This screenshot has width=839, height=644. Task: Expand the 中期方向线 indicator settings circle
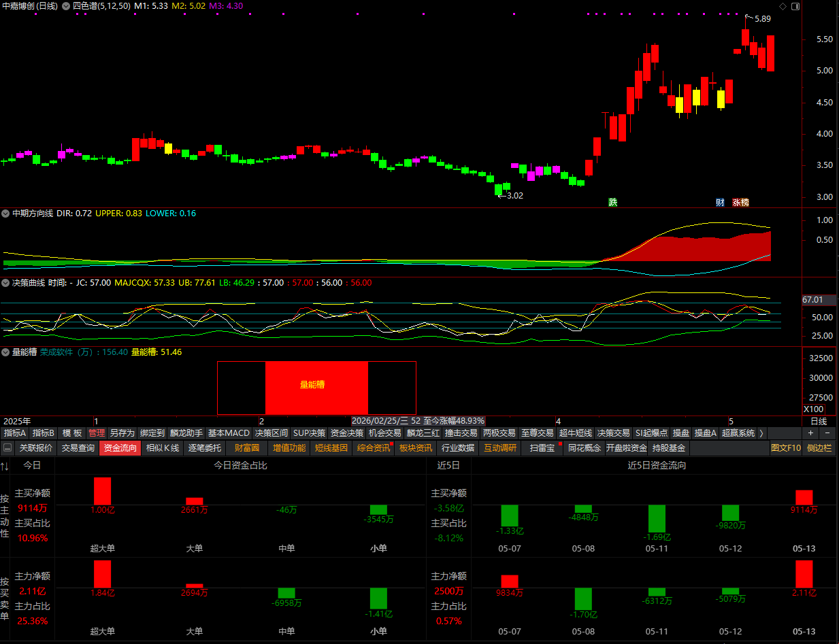click(x=6, y=214)
